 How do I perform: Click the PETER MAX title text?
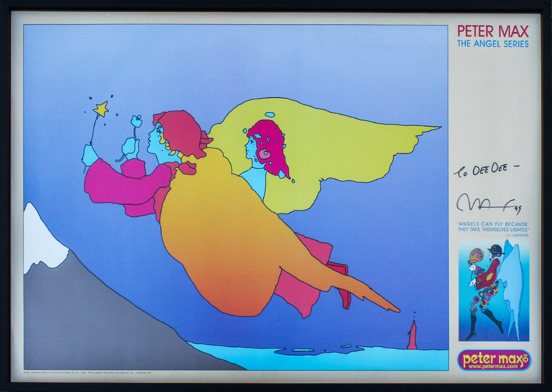coord(493,31)
